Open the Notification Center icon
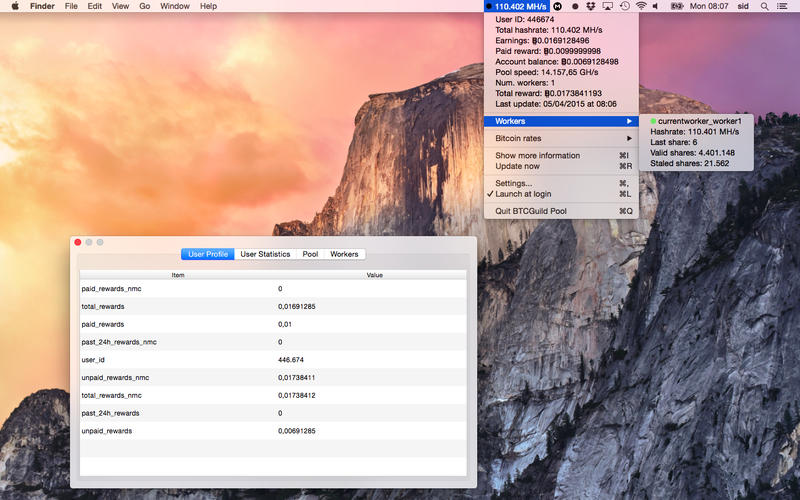Viewport: 800px width, 500px height. (783, 6)
